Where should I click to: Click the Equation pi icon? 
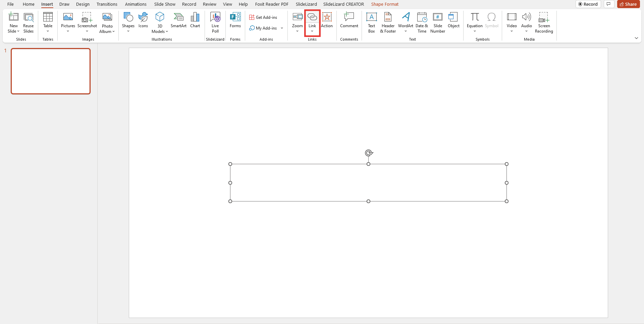(x=475, y=17)
